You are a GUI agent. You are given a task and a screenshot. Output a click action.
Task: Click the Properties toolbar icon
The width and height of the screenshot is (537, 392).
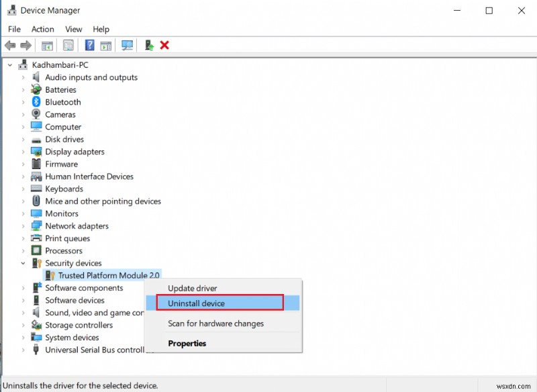coord(68,45)
